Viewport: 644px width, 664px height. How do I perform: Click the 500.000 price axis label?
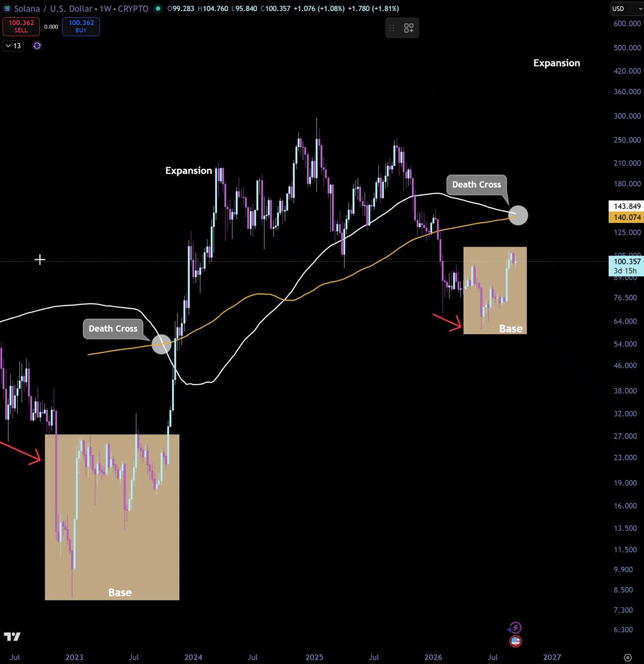point(627,48)
